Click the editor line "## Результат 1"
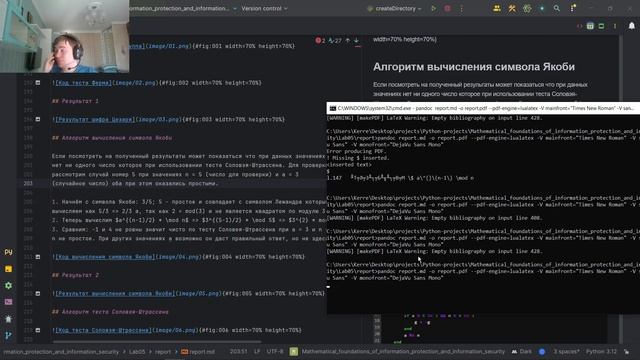Viewport: 640px width, 360px height. coord(75,101)
